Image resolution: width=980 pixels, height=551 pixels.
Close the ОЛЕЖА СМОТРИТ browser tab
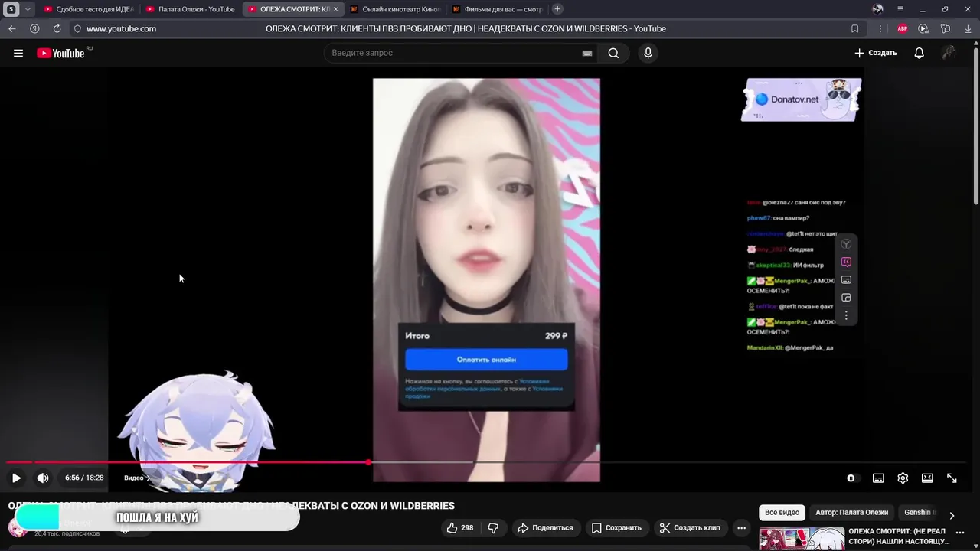[335, 9]
